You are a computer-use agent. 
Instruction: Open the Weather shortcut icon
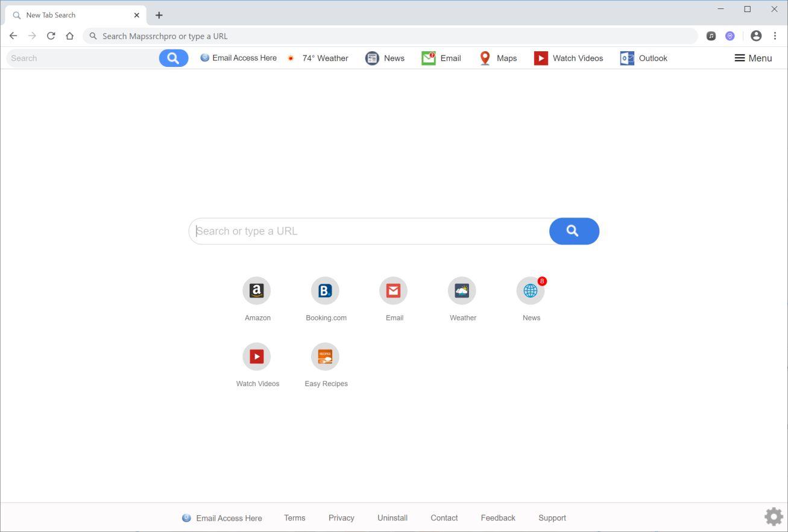pos(462,290)
